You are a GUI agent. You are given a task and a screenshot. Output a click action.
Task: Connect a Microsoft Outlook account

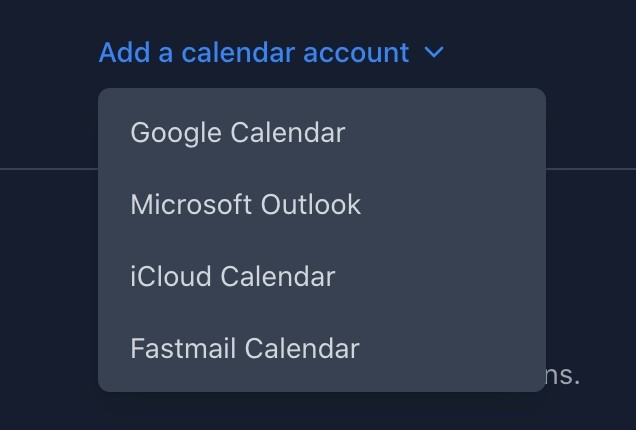click(246, 204)
